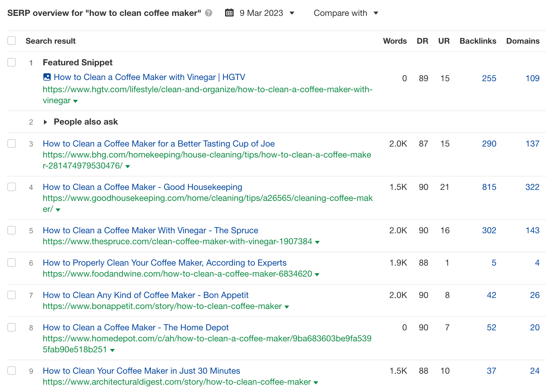This screenshot has width=546, height=392.
Task: Click the calendar icon next to the date
Action: coord(229,13)
